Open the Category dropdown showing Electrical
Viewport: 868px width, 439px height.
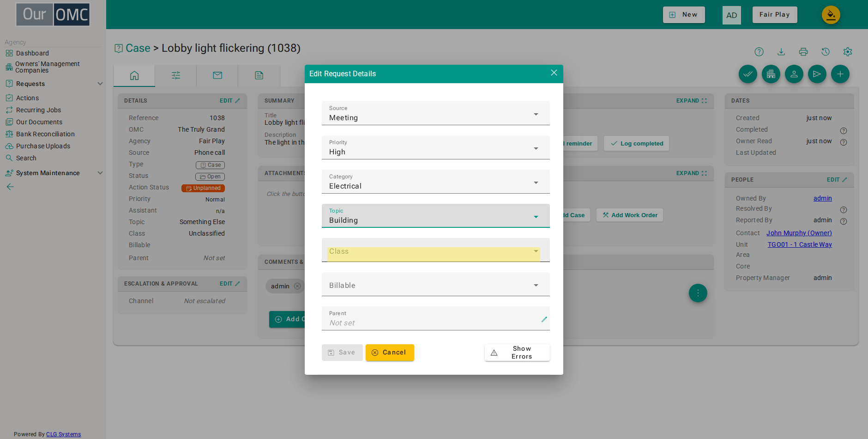coord(435,182)
